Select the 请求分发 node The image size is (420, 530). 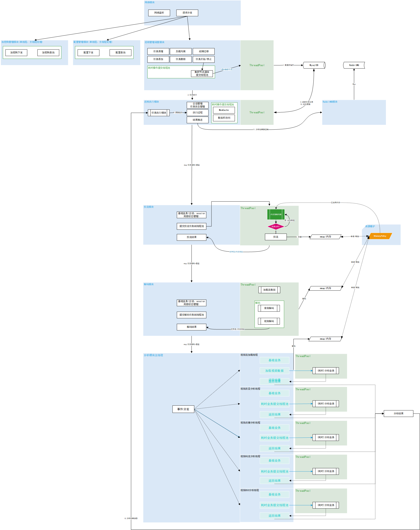(x=187, y=13)
